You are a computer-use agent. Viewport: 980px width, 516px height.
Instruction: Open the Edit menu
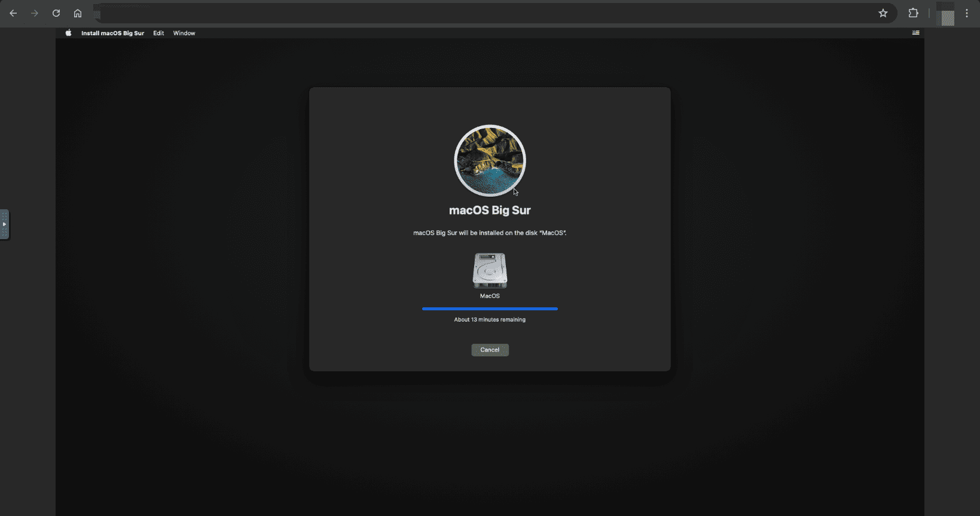158,33
